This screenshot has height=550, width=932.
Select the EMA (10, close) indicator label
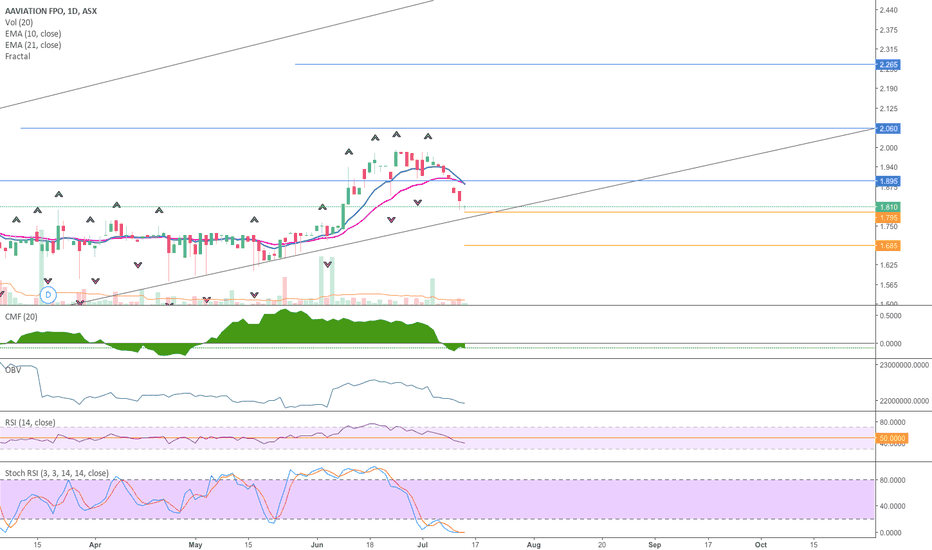tap(33, 33)
